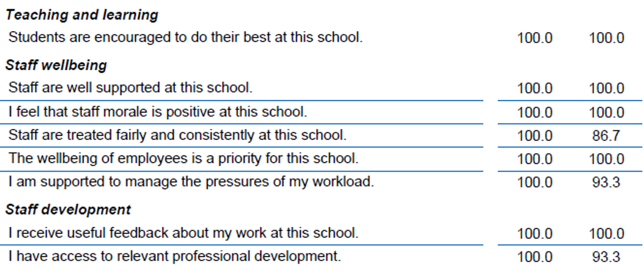Select the Staff wellbeing section heading

click(x=56, y=65)
